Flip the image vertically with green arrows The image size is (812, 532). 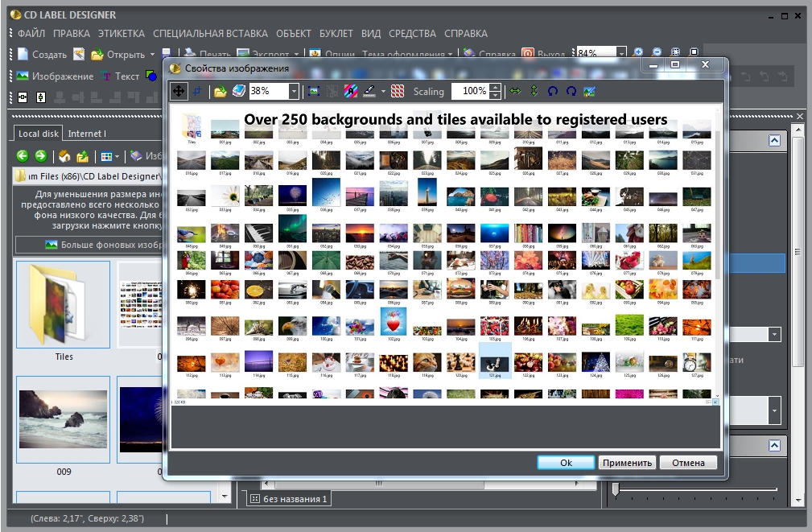click(534, 91)
